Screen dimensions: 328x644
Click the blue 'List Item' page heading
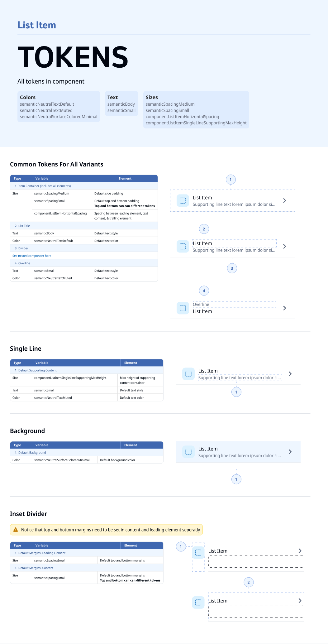[x=37, y=25]
